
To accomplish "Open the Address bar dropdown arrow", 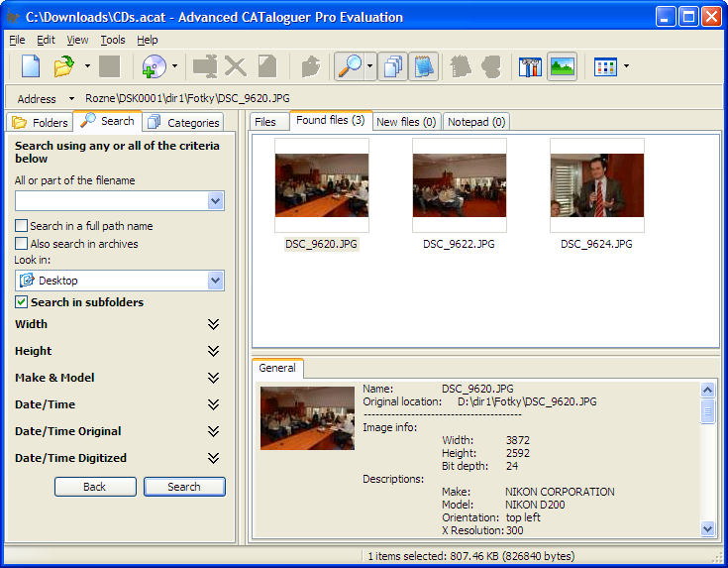I will pos(71,98).
